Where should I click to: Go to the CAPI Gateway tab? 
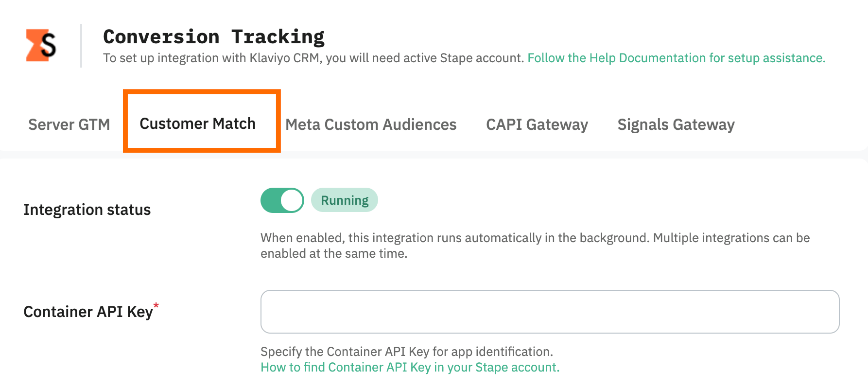[x=537, y=124]
